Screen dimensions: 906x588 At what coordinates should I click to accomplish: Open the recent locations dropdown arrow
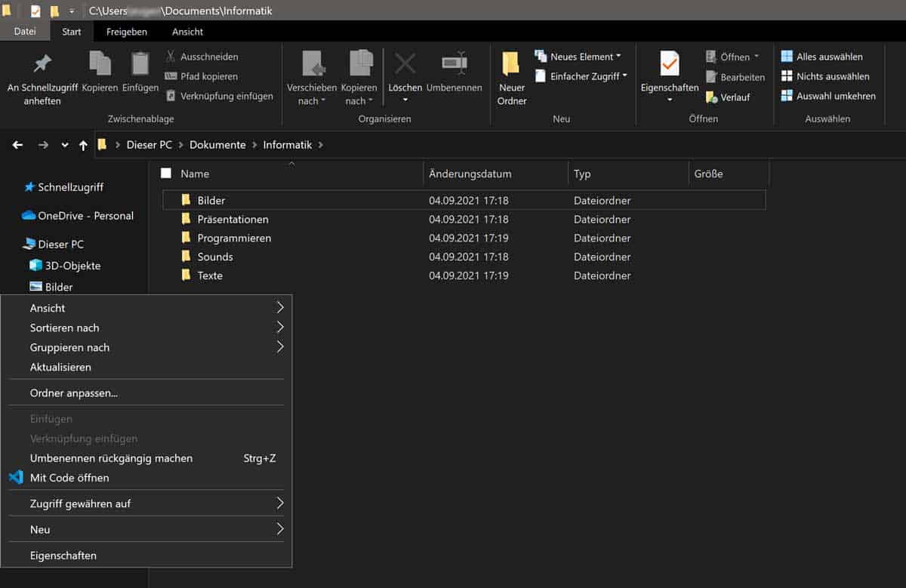(x=65, y=145)
